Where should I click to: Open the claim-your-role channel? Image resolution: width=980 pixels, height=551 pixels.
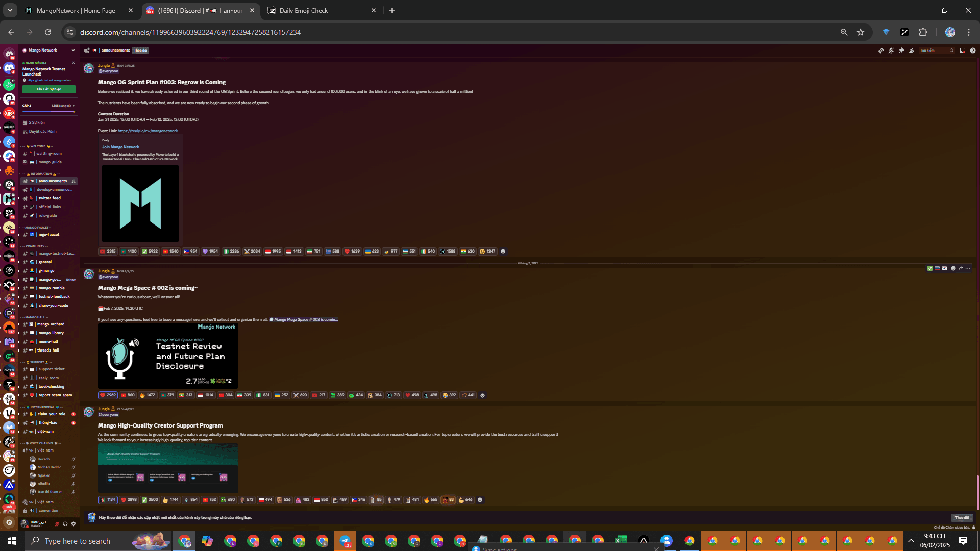(49, 414)
